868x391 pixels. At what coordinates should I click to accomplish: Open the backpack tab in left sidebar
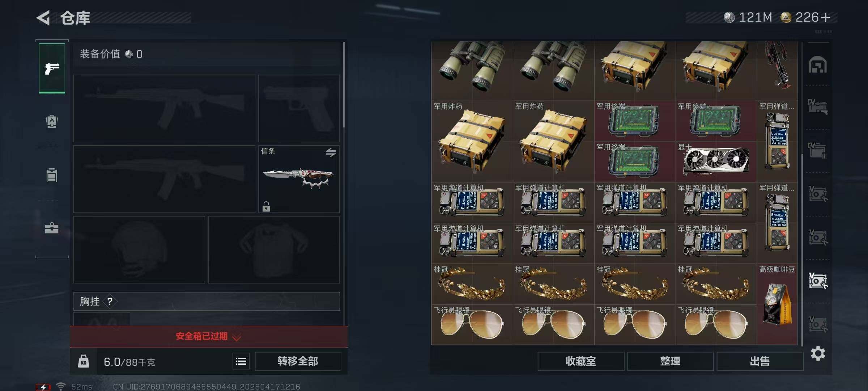coord(52,122)
